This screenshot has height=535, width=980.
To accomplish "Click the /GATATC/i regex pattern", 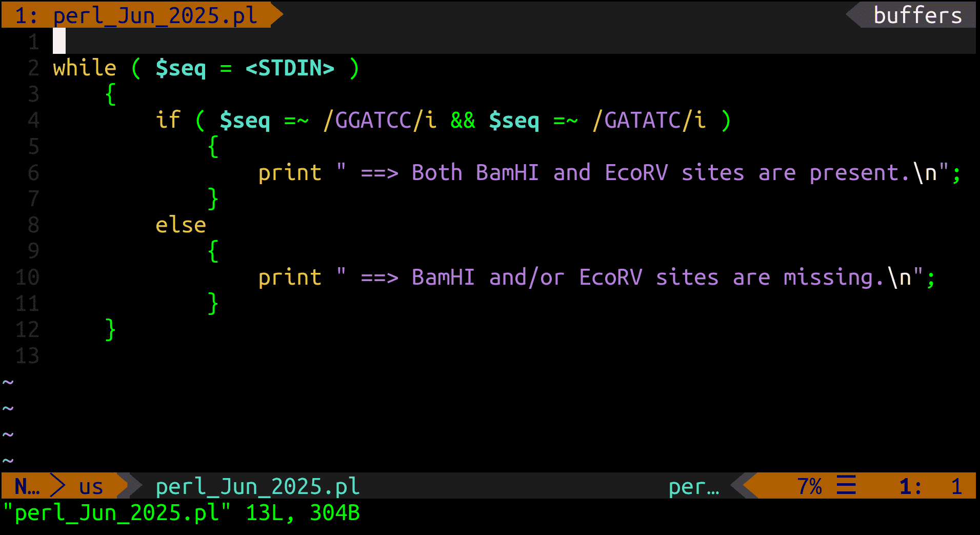I will pos(649,121).
